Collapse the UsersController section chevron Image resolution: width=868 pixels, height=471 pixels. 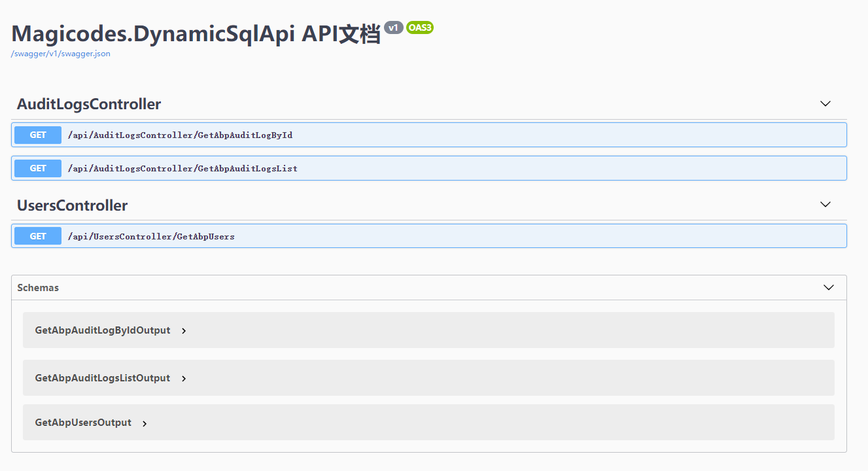point(825,205)
